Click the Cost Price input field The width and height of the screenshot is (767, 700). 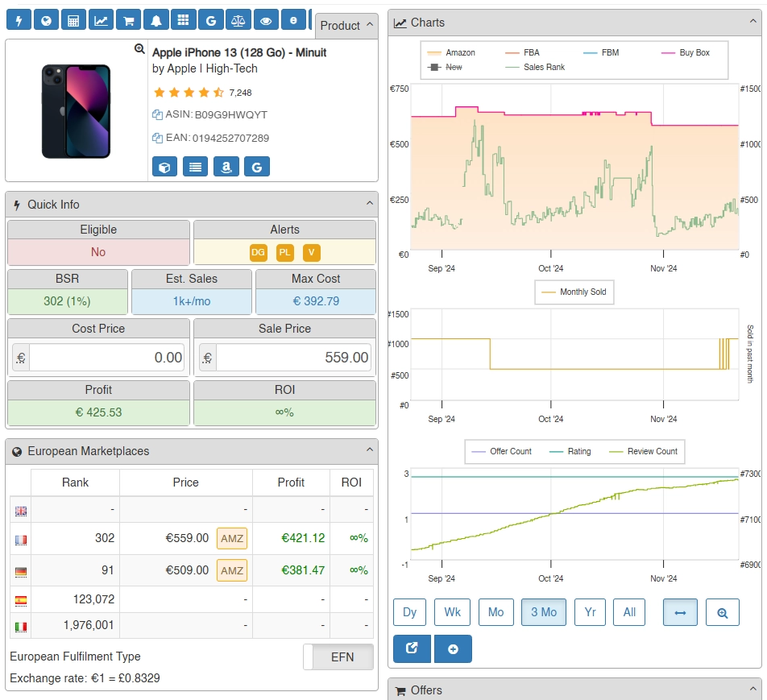coord(106,358)
